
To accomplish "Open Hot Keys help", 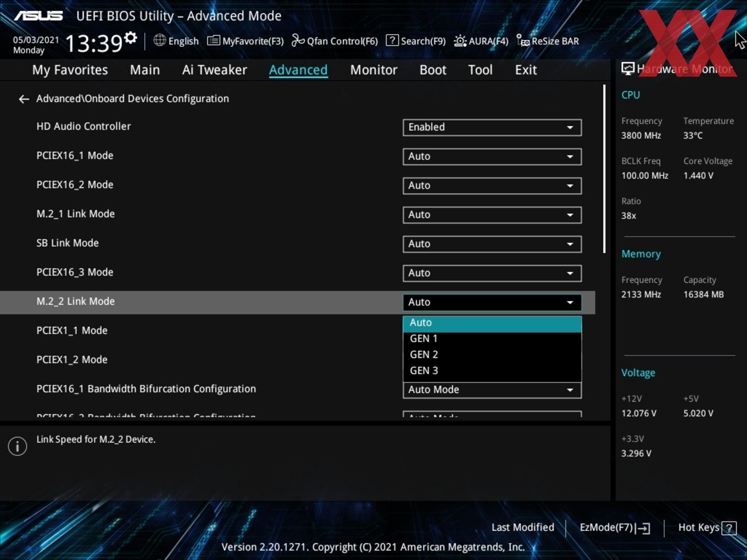I will [707, 528].
